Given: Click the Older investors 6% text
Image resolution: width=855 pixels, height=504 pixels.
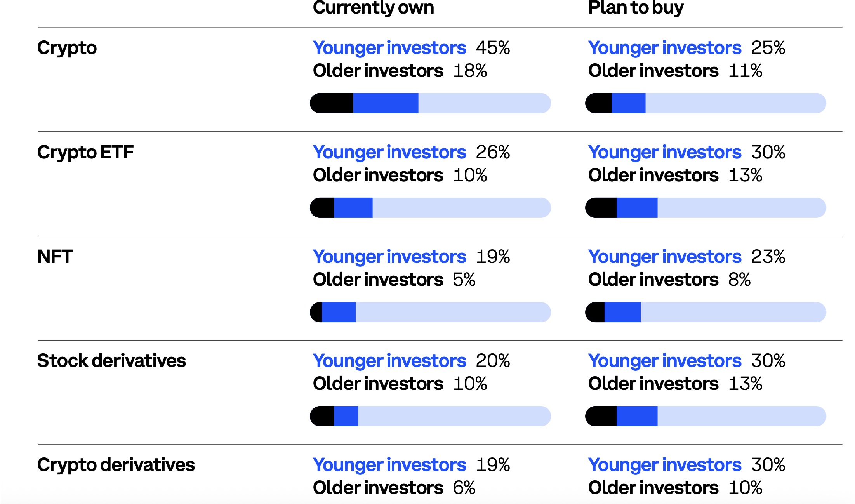Looking at the screenshot, I should [x=394, y=488].
